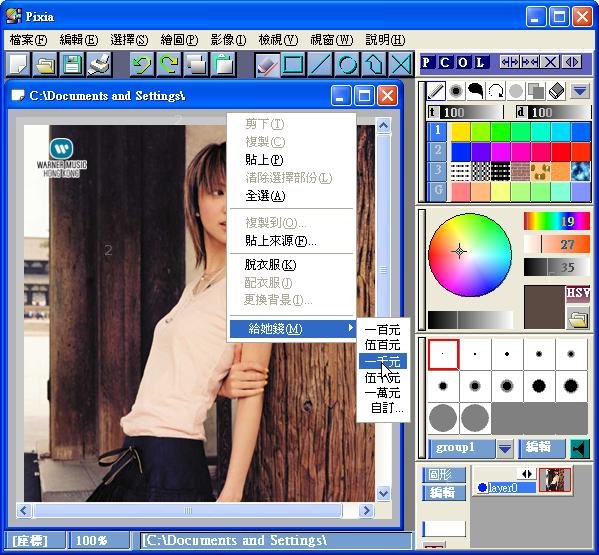
Task: Click the 圖形 button in layer panel
Action: coord(444,475)
